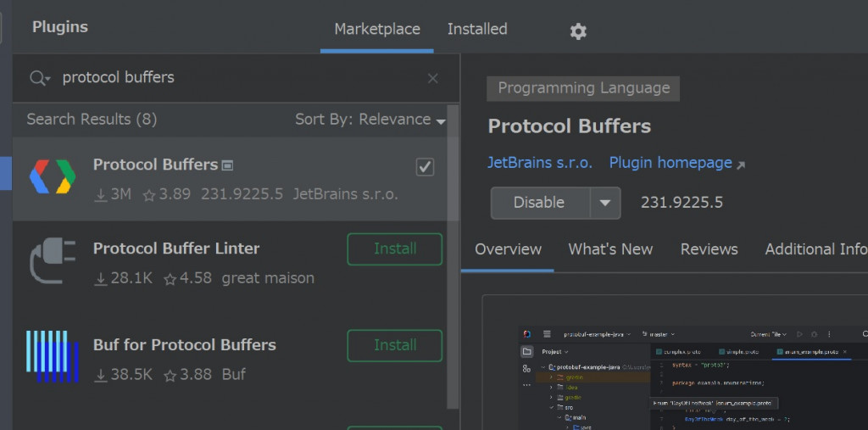Clear the plugin search text
Image resolution: width=868 pixels, height=430 pixels.
[433, 78]
